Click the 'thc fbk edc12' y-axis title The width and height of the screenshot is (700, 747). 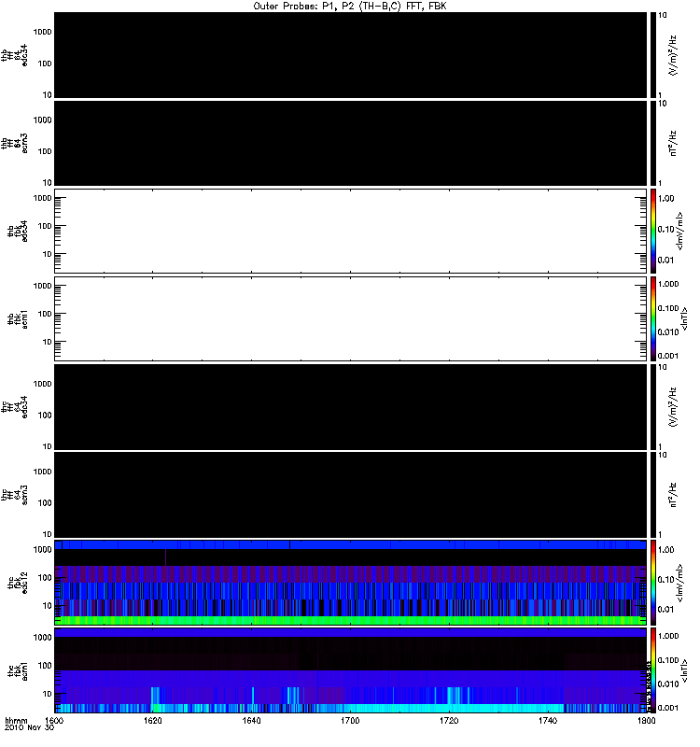coord(18,583)
